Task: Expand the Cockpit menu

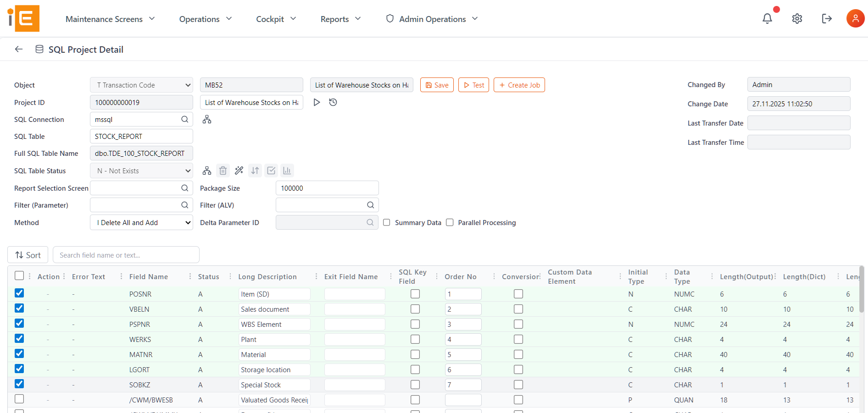Action: click(x=276, y=19)
